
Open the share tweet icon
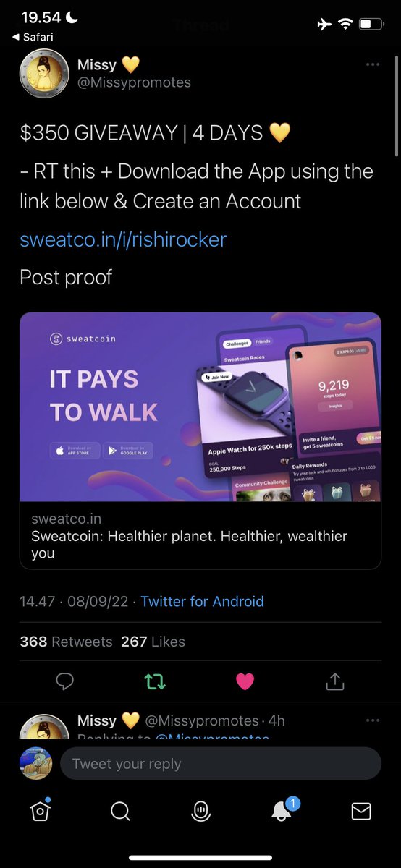pyautogui.click(x=334, y=681)
